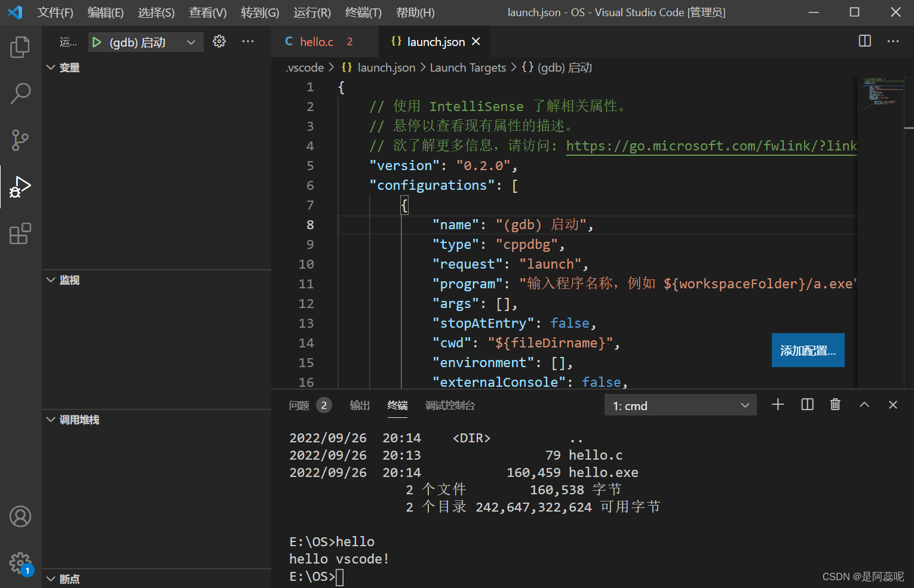The width and height of the screenshot is (914, 588).
Task: Click line number 8 in the gutter
Action: click(x=309, y=224)
